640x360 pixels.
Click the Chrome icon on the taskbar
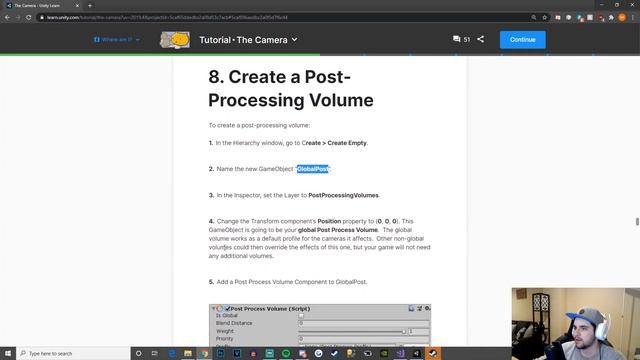[204, 353]
